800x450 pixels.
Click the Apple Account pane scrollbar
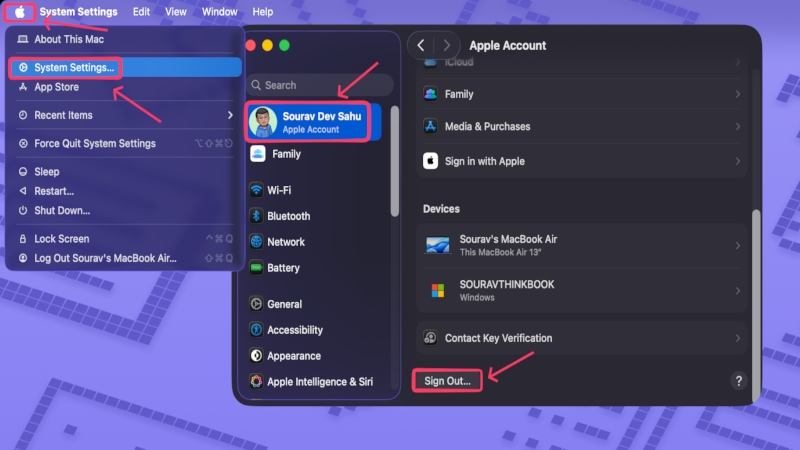click(x=756, y=305)
